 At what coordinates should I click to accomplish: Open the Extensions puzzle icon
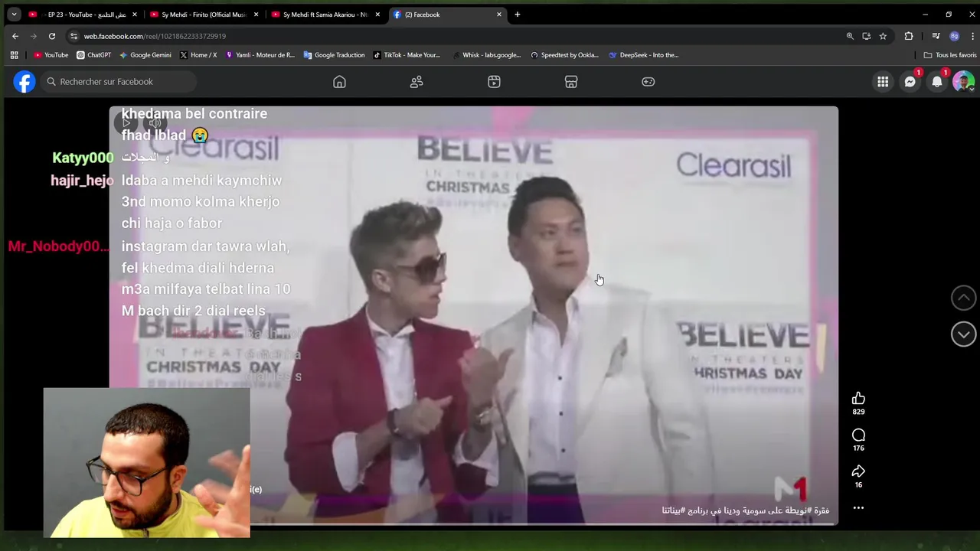(x=909, y=36)
